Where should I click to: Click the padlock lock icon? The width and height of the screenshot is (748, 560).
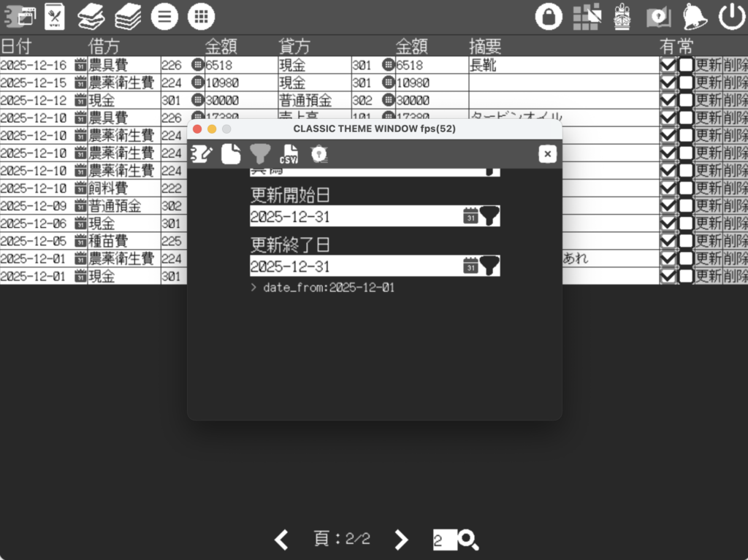pyautogui.click(x=549, y=16)
